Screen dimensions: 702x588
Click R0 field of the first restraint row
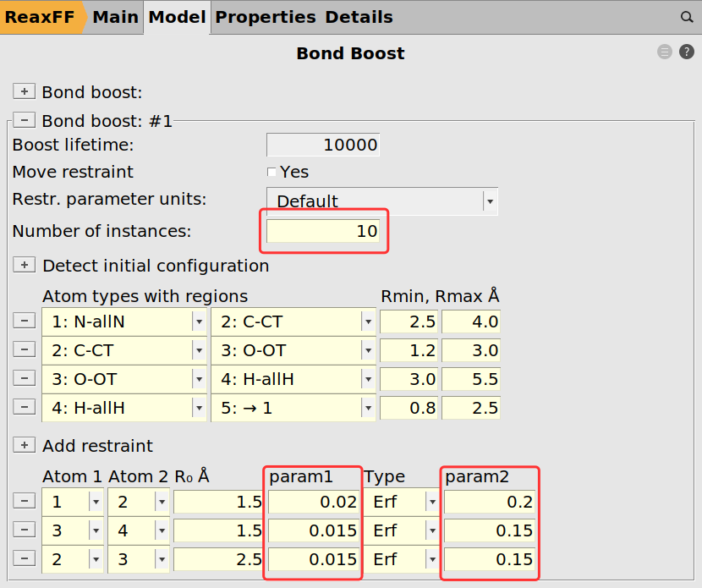(218, 502)
